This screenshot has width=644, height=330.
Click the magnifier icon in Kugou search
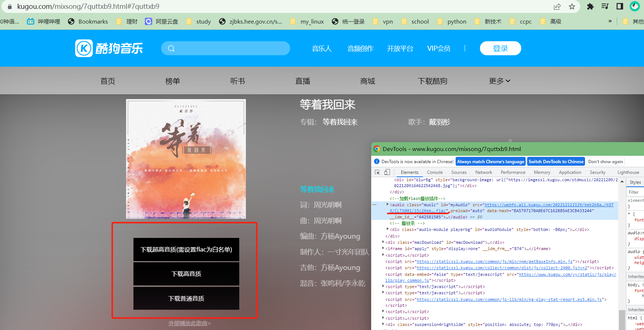pos(171,48)
